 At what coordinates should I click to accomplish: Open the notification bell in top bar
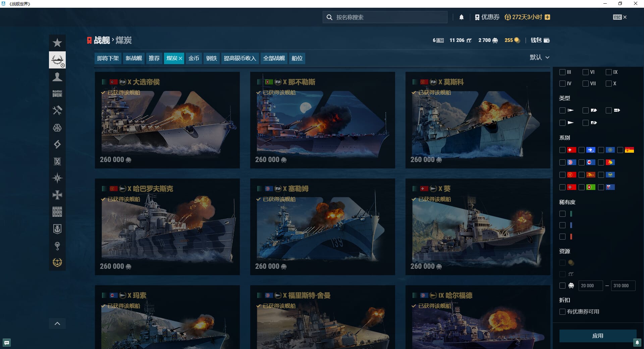[462, 17]
